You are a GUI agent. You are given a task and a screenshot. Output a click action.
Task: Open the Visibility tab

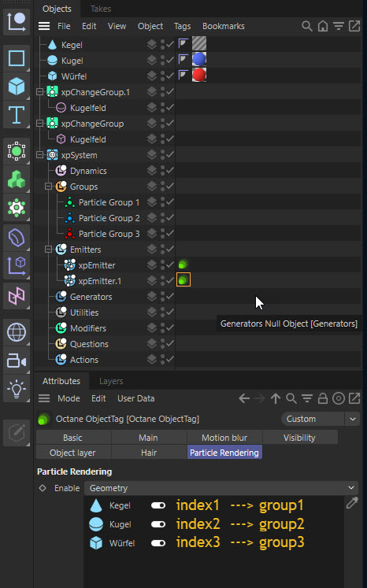(x=299, y=438)
